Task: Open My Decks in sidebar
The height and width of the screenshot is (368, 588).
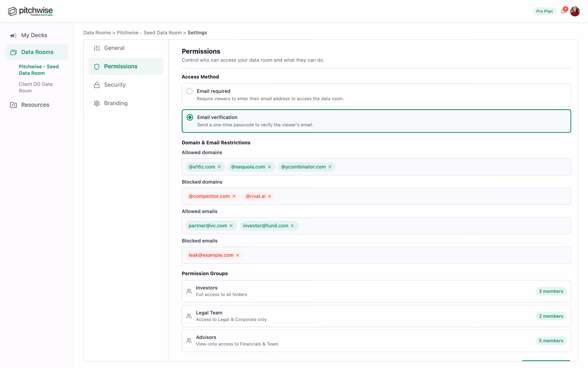Action: pyautogui.click(x=34, y=35)
